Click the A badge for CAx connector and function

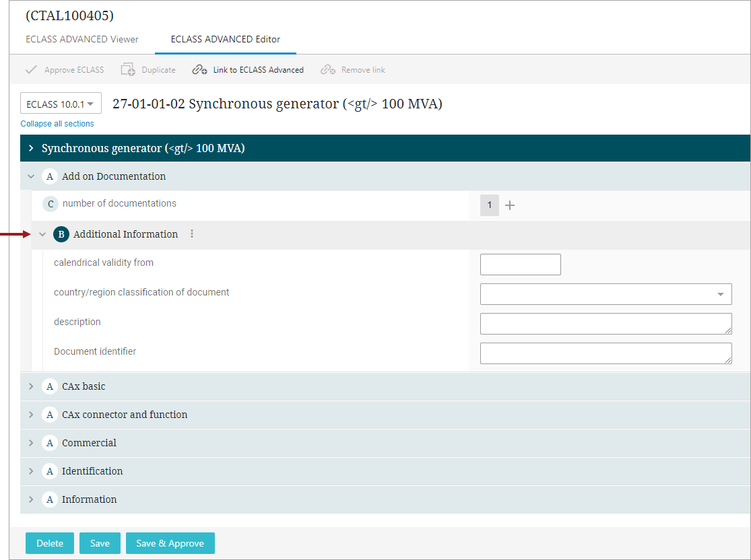[50, 415]
